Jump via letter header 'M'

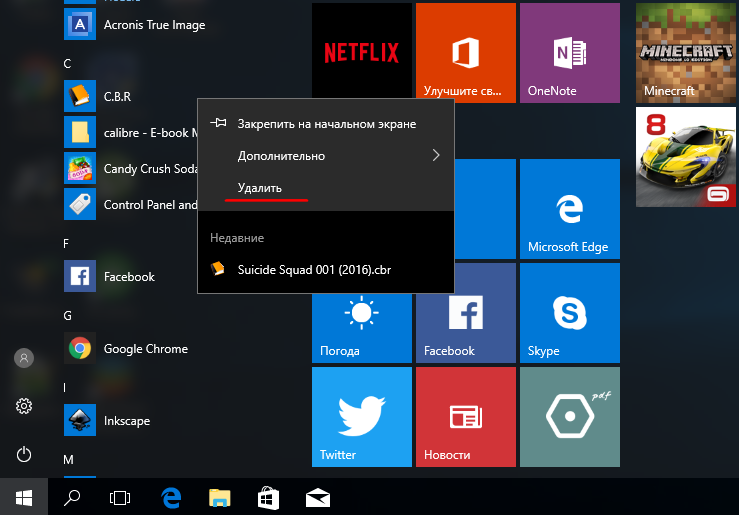tap(68, 459)
